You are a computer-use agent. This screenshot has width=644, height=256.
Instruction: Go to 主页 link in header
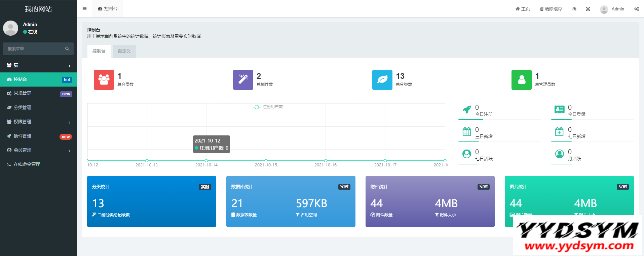(x=523, y=9)
